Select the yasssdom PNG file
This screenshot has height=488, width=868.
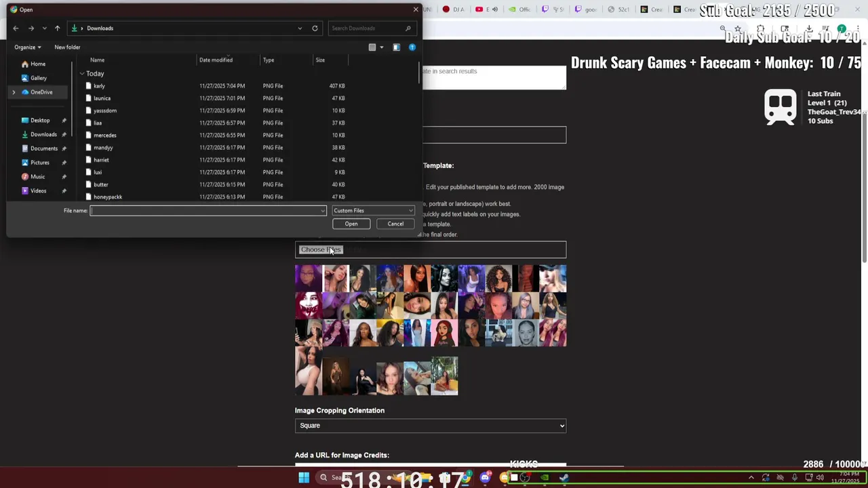coord(216,110)
